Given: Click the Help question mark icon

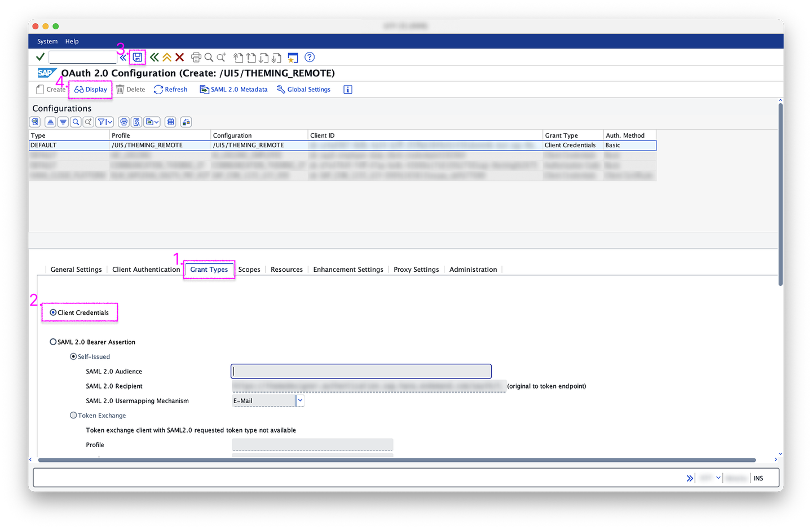Looking at the screenshot, I should click(310, 57).
